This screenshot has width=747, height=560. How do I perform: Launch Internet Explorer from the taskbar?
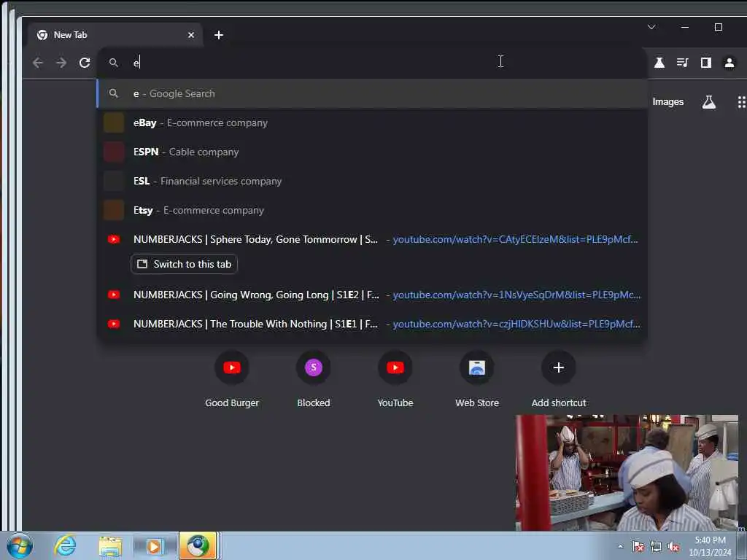point(65,545)
